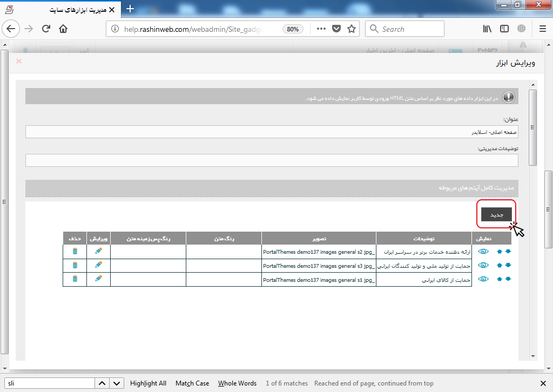The width and height of the screenshot is (553, 392).
Task: Click the جدید (New) button
Action: tap(496, 214)
